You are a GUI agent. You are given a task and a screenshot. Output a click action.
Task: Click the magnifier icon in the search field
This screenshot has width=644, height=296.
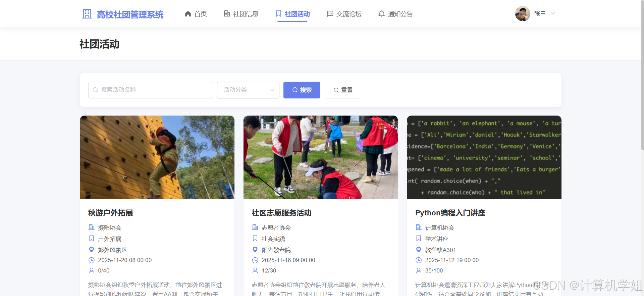pyautogui.click(x=95, y=90)
